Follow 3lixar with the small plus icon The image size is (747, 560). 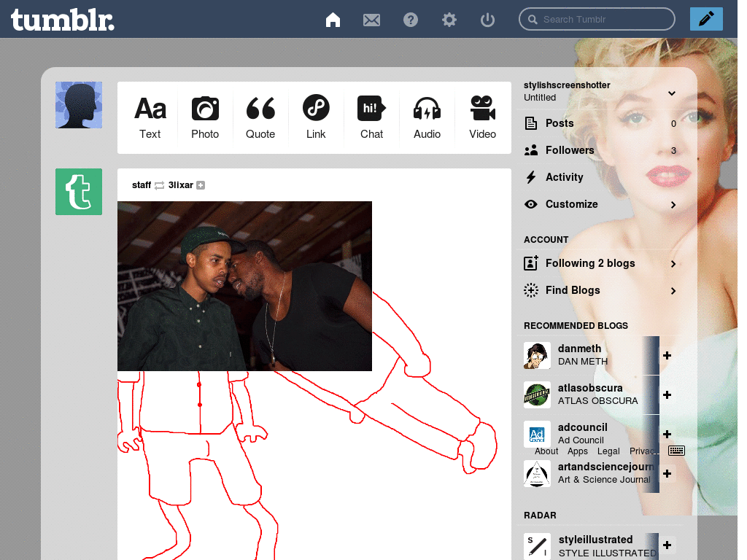pos(201,185)
